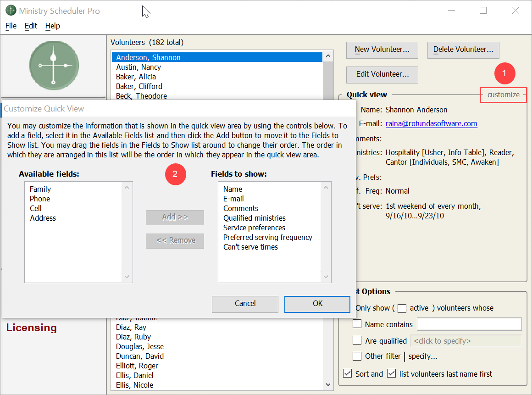532x395 pixels.
Task: Click the Name contains text field
Action: point(469,324)
